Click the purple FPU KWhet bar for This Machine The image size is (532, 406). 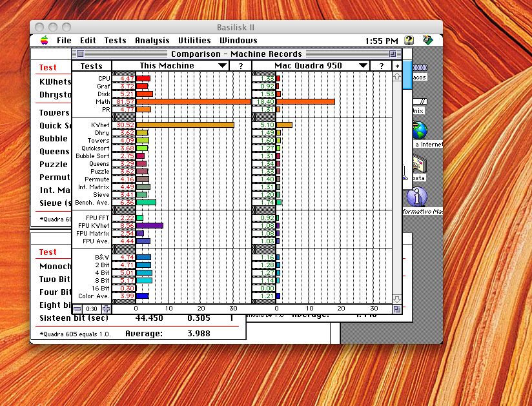(x=150, y=225)
